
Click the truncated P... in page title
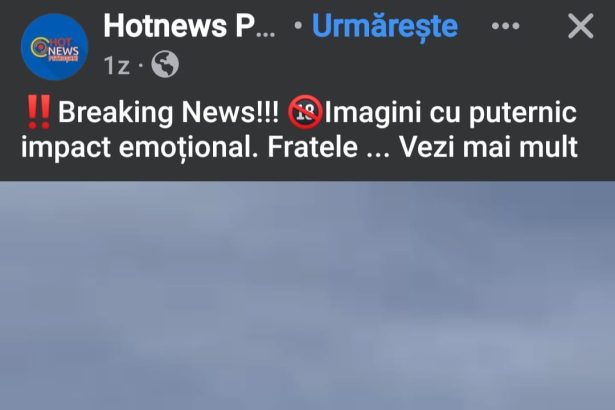pos(255,26)
